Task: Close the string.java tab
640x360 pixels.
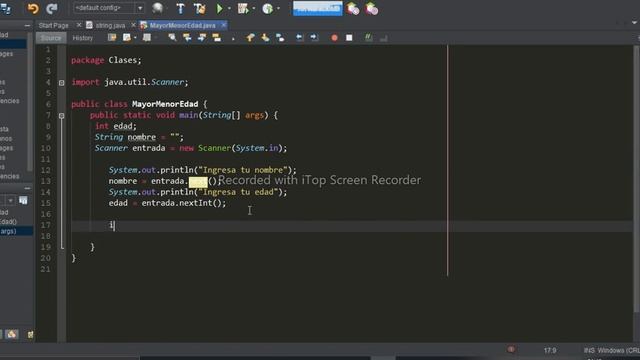Action: pyautogui.click(x=133, y=25)
